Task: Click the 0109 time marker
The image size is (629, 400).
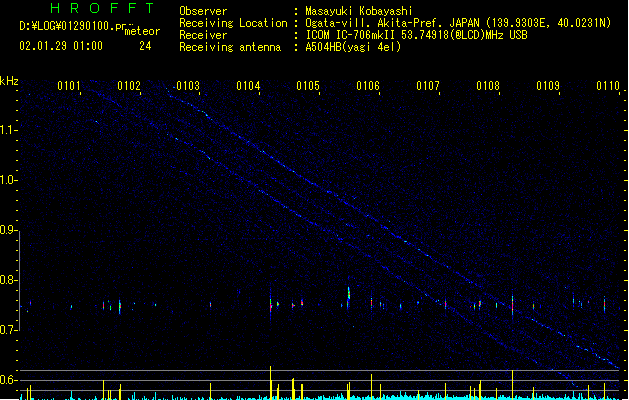Action: (548, 86)
